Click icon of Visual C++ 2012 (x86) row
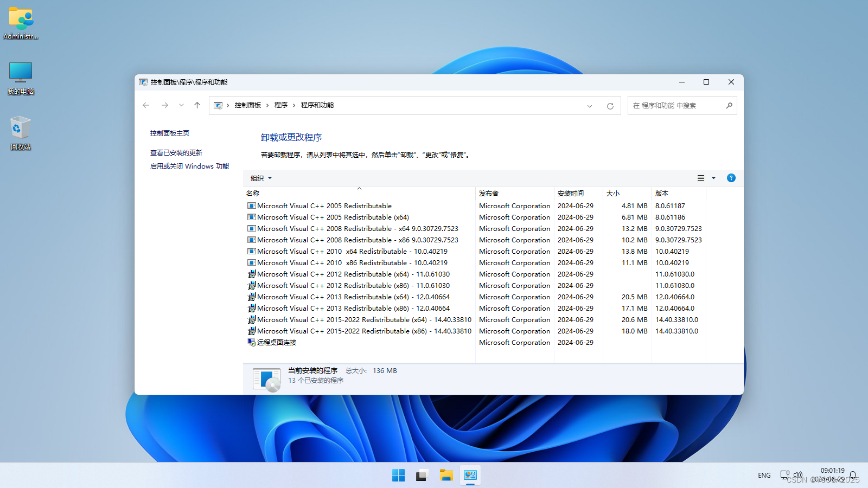The width and height of the screenshot is (868, 488). tap(252, 286)
